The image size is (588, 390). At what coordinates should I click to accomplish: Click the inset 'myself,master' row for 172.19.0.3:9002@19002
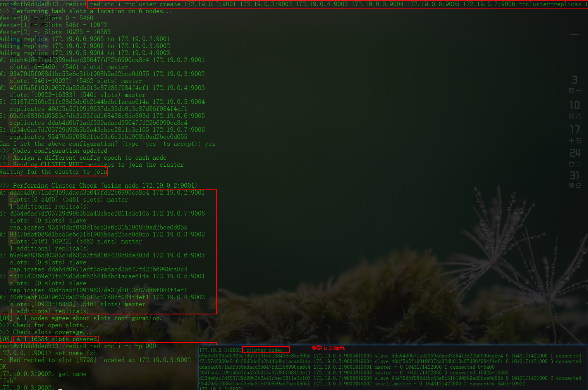363,384
